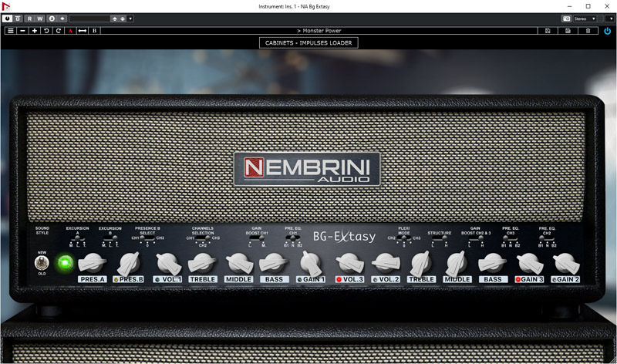This screenshot has width=617, height=364.
Task: Click the camera snapshot icon
Action: 567,18
